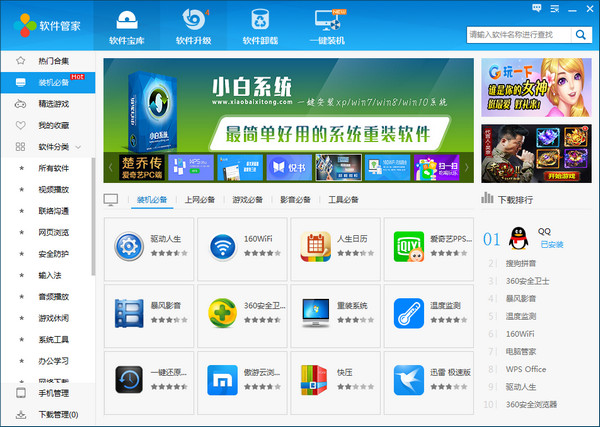This screenshot has width=600, height=427.
Task: Choose 安全防护 category
Action: click(53, 254)
